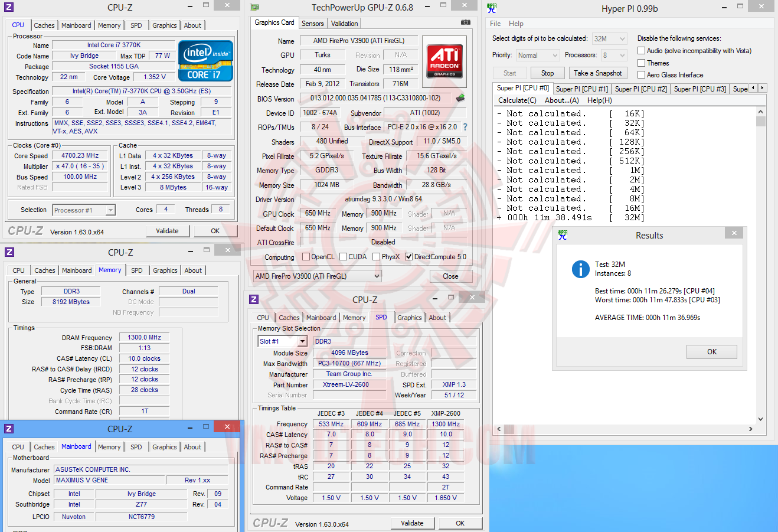The width and height of the screenshot is (778, 532).
Task: Click Close button in GPU-Z
Action: point(450,276)
